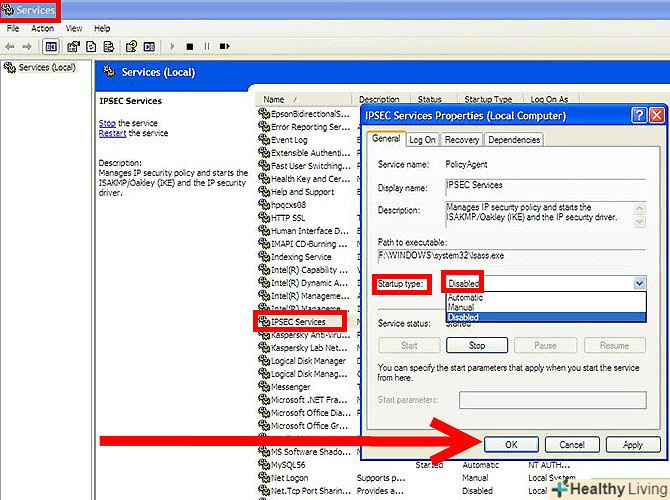Click the Description scroll down arrow
This screenshot has height=500, width=670.
639,222
